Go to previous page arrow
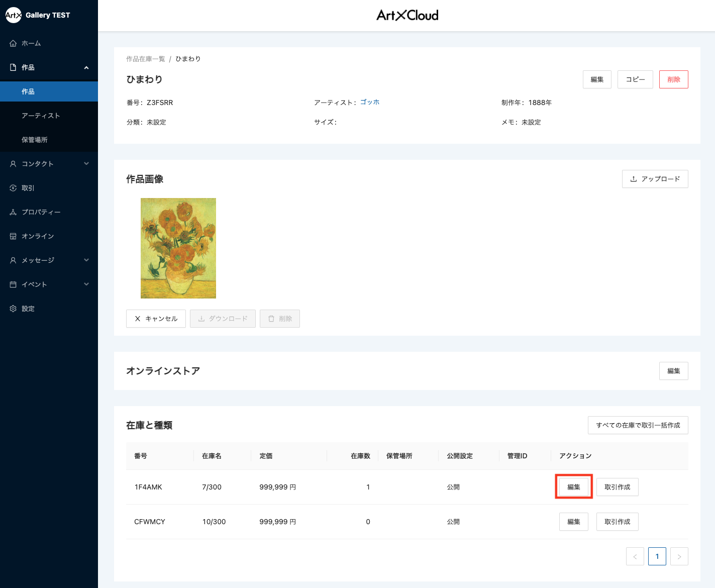 tap(635, 556)
